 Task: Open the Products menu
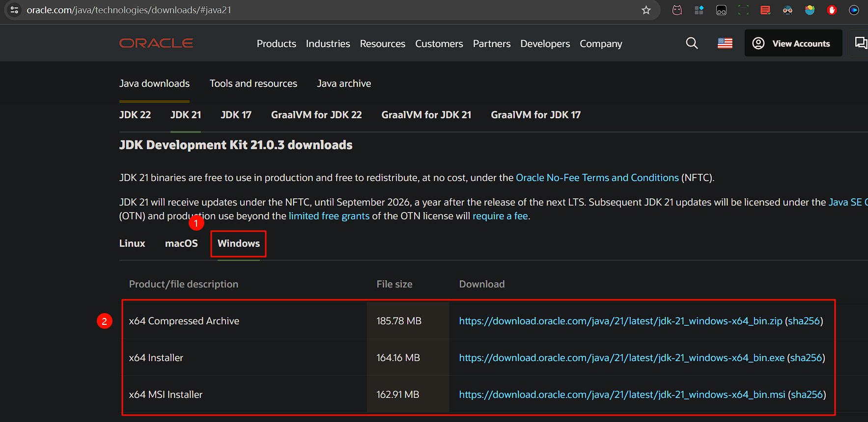(276, 44)
